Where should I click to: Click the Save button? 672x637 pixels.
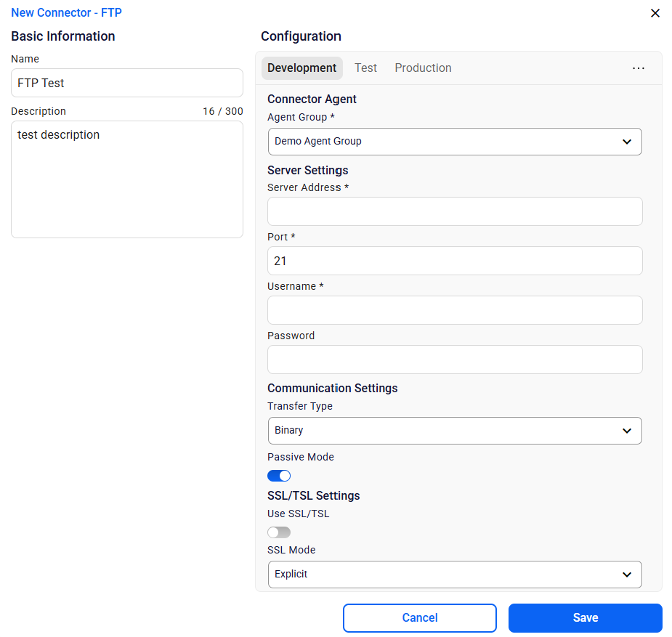[585, 618]
